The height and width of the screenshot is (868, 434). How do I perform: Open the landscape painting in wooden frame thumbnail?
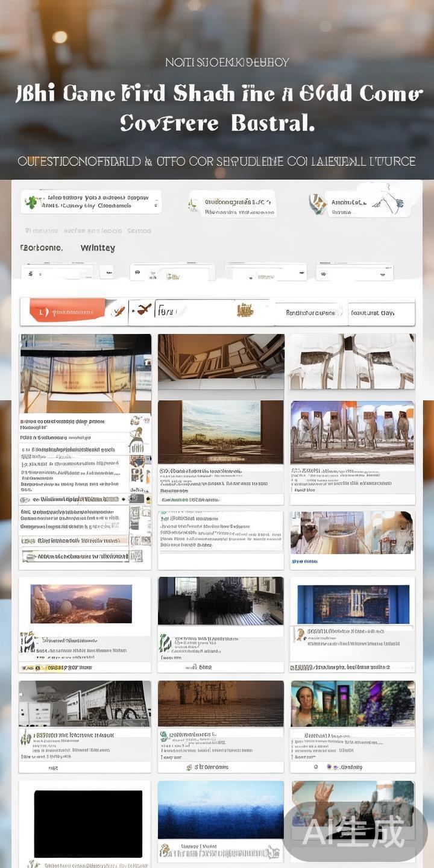221,432
